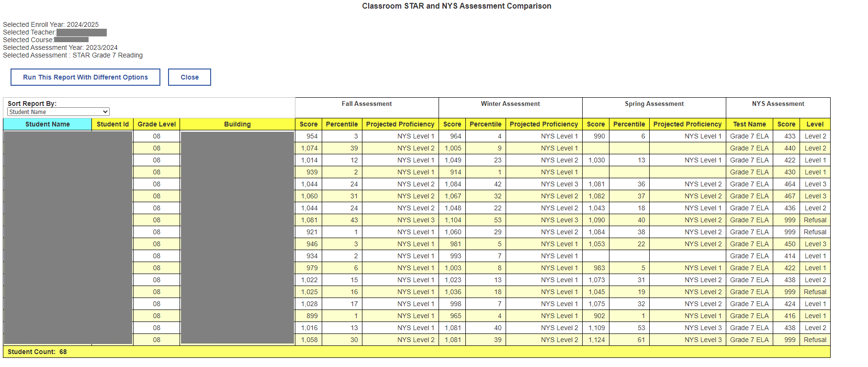Open the Sort Report By dropdown

coord(58,112)
